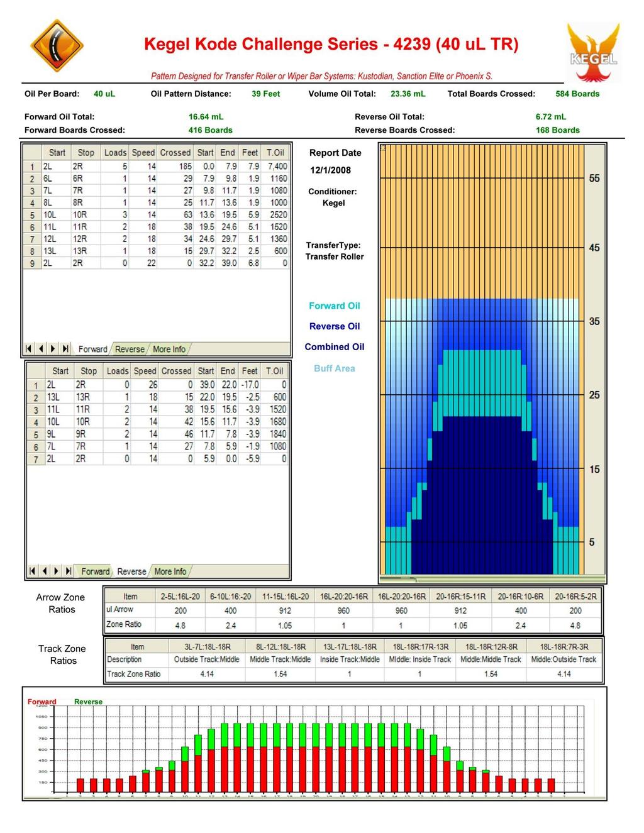Click the '40 uL' oil per board value
The image size is (644, 833).
[104, 94]
